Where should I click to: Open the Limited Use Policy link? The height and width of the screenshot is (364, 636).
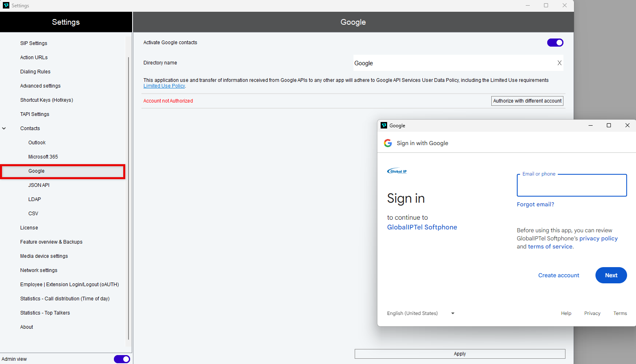[164, 86]
